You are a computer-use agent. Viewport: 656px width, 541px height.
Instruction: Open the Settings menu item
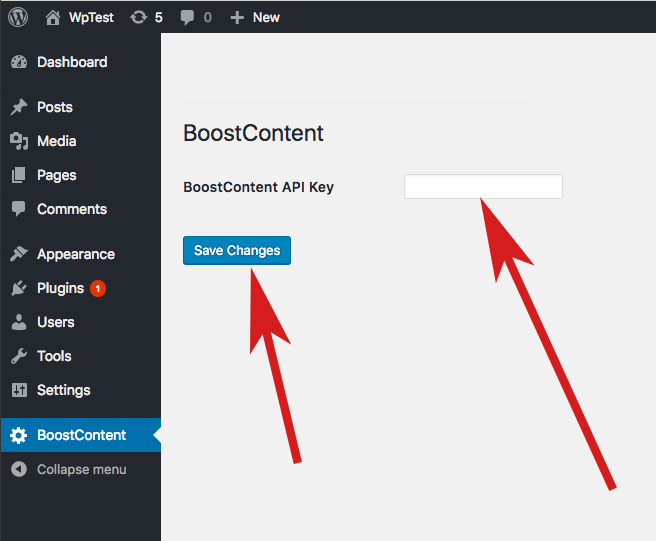(x=63, y=390)
